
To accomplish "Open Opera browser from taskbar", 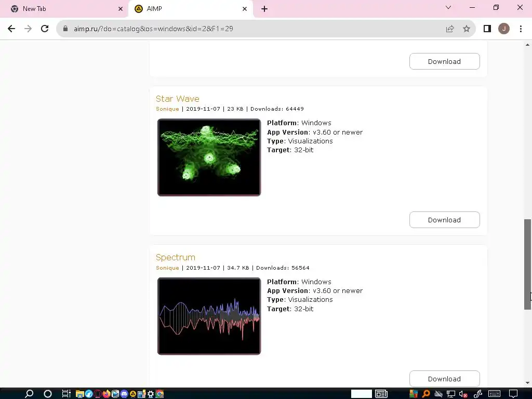I will pos(98,394).
